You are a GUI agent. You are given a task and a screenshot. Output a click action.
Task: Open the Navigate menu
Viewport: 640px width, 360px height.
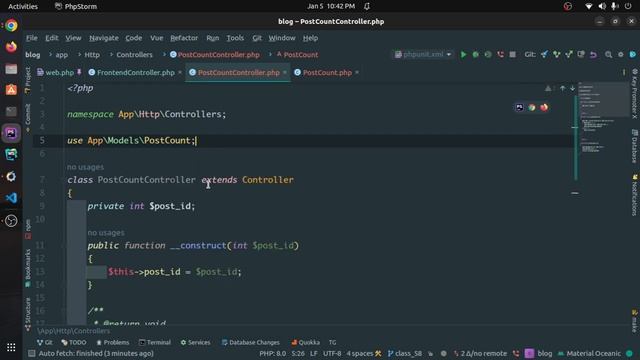(104, 38)
